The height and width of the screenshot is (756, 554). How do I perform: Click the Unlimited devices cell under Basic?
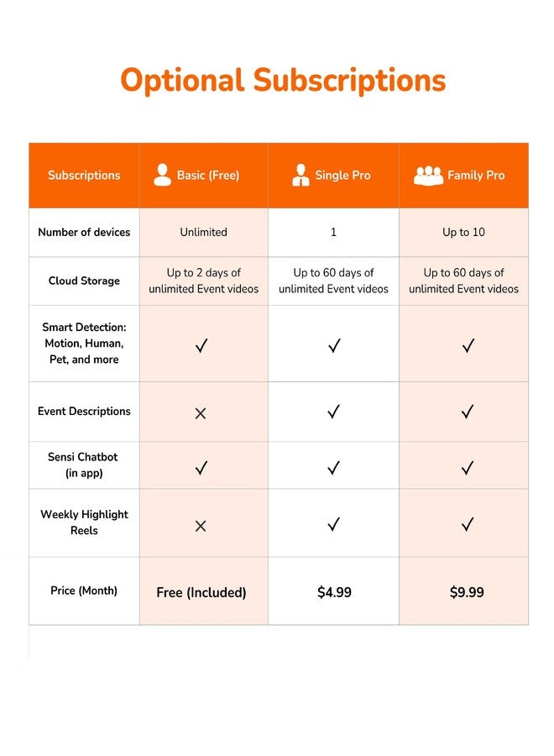204,233
